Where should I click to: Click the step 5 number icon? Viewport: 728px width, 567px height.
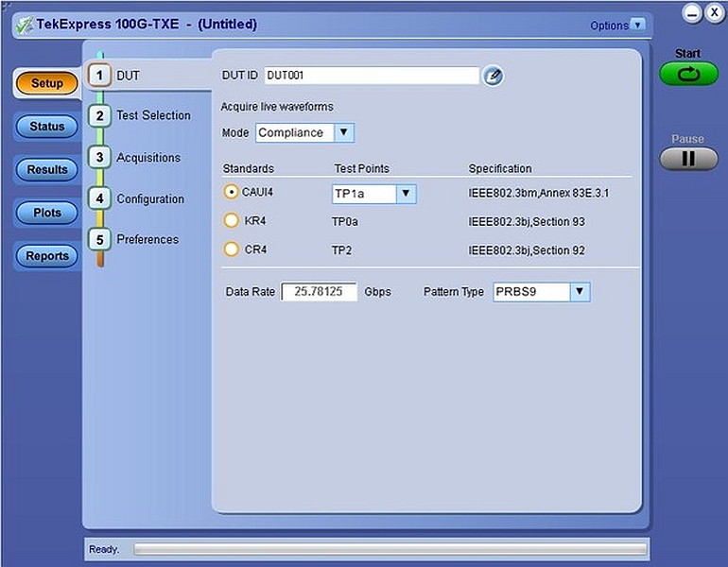pos(99,240)
